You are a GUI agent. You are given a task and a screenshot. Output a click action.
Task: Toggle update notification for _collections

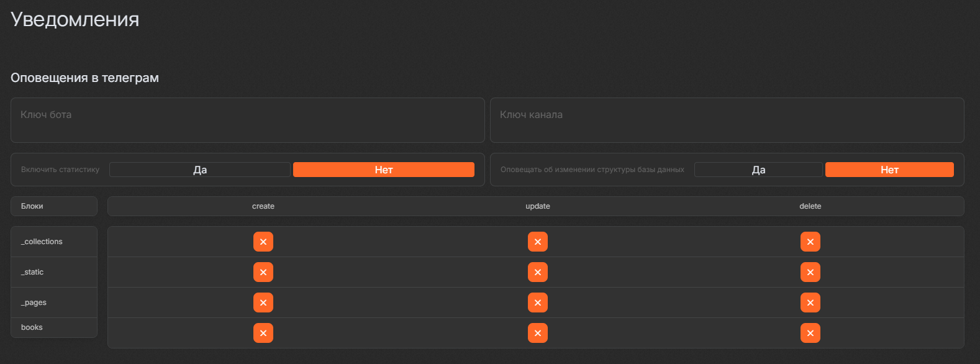pyautogui.click(x=538, y=242)
